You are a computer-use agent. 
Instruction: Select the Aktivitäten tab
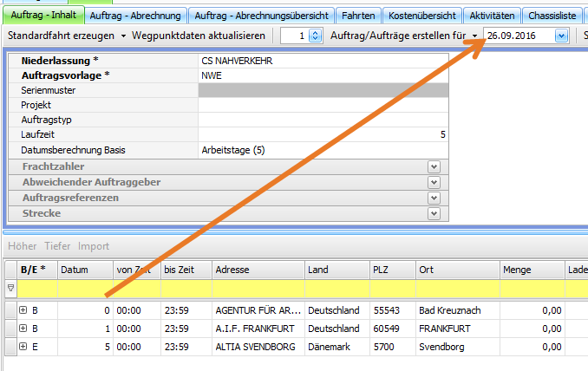(492, 15)
